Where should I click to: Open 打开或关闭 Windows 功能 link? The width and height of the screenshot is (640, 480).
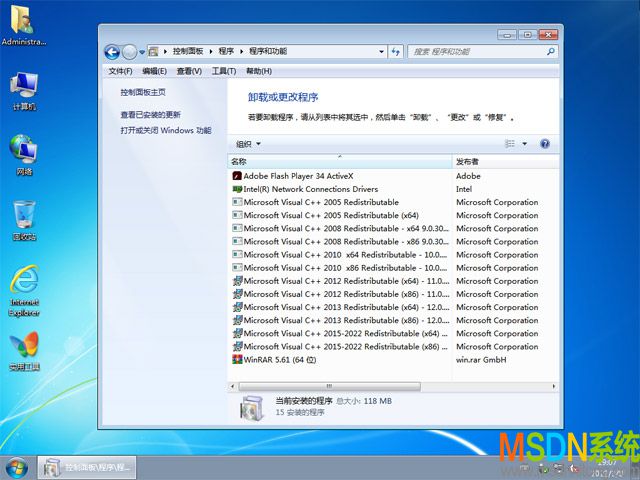click(x=166, y=131)
